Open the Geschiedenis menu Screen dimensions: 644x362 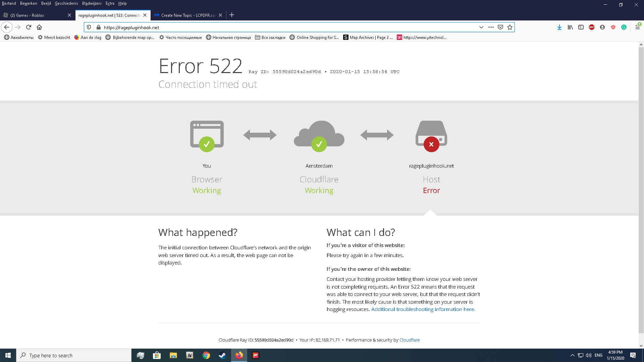coord(66,3)
